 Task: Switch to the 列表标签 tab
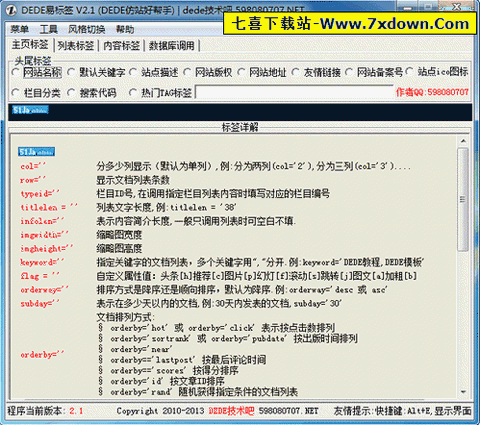click(x=76, y=46)
